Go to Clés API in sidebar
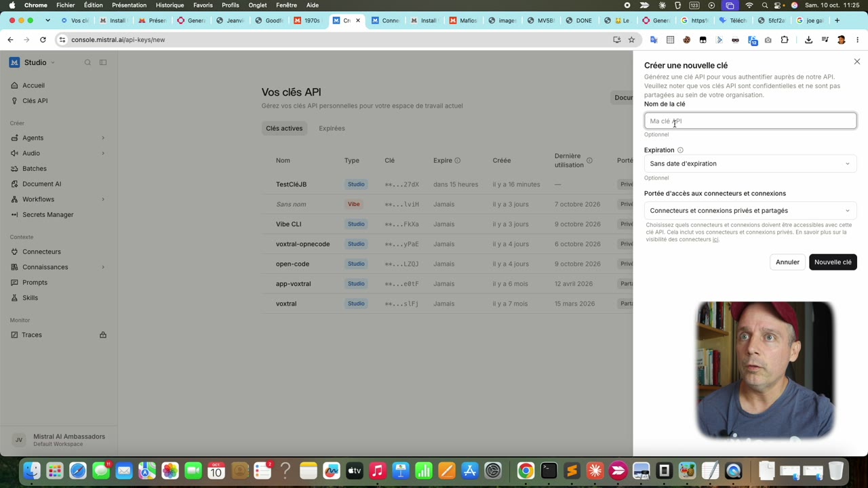Image resolution: width=868 pixels, height=488 pixels. click(35, 101)
